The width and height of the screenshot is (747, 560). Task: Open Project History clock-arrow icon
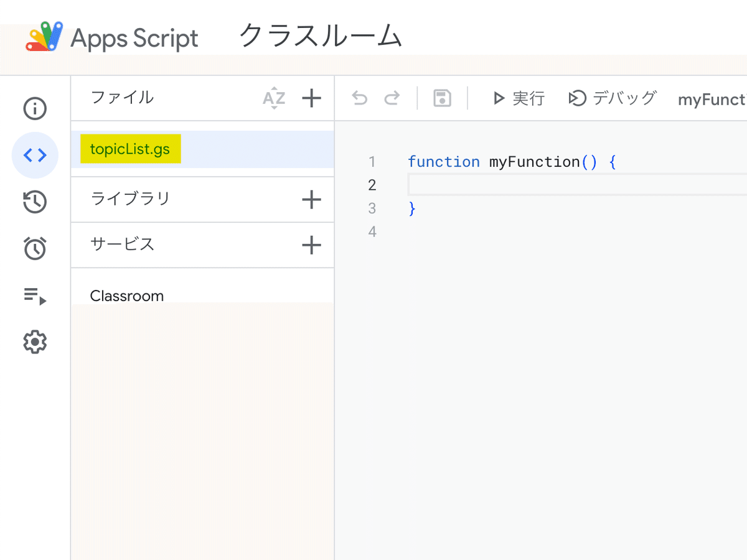click(35, 202)
